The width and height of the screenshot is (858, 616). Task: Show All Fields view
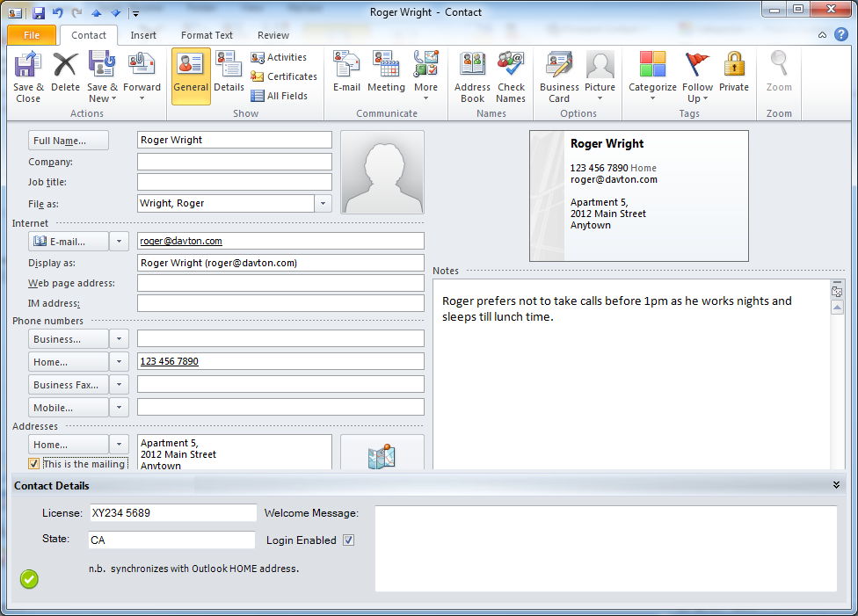pos(279,96)
